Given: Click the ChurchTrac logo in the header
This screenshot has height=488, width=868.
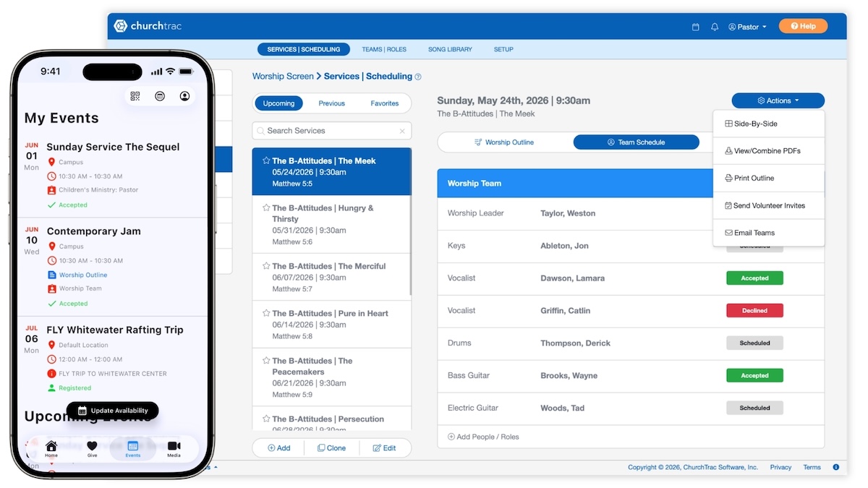Looking at the screenshot, I should tap(148, 26).
